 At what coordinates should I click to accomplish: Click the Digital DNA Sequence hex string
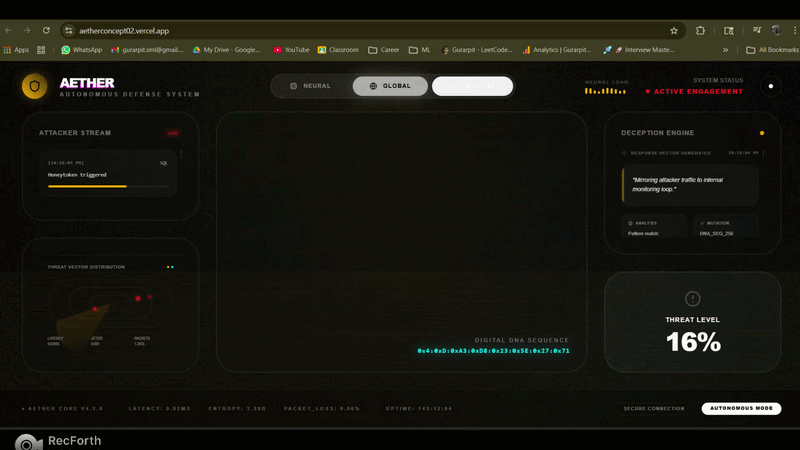coord(493,351)
